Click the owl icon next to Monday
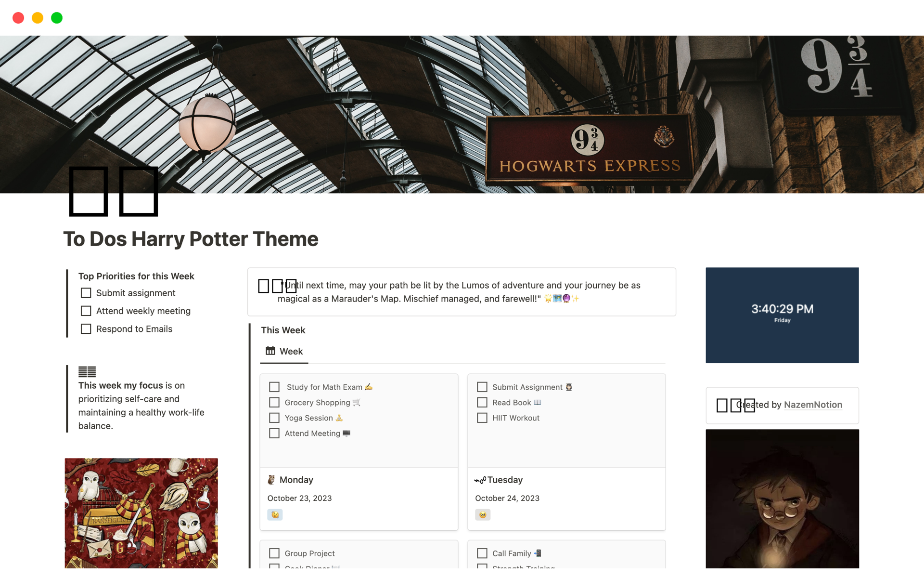This screenshot has width=924, height=578. [x=271, y=480]
